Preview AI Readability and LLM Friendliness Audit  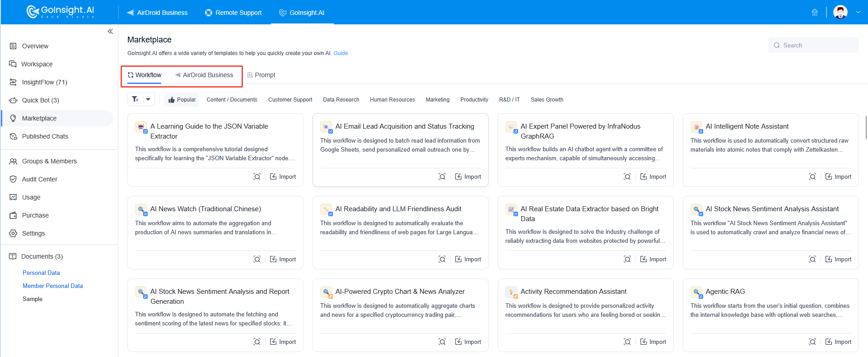pyautogui.click(x=442, y=259)
